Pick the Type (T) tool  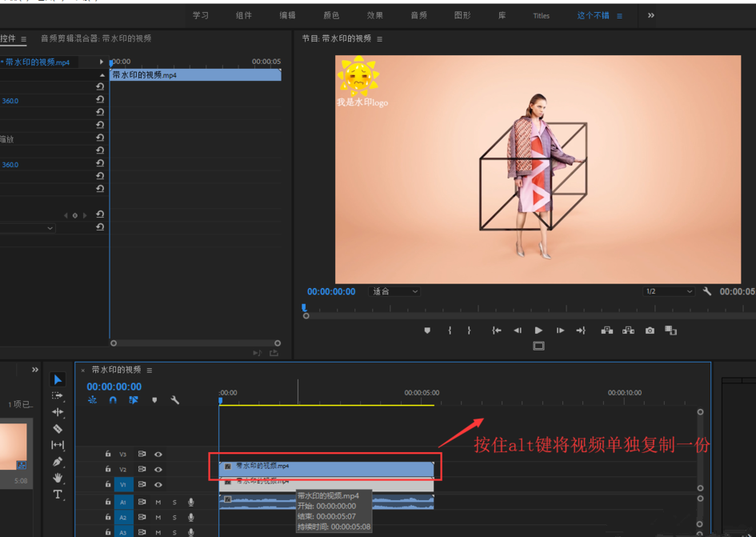(58, 495)
